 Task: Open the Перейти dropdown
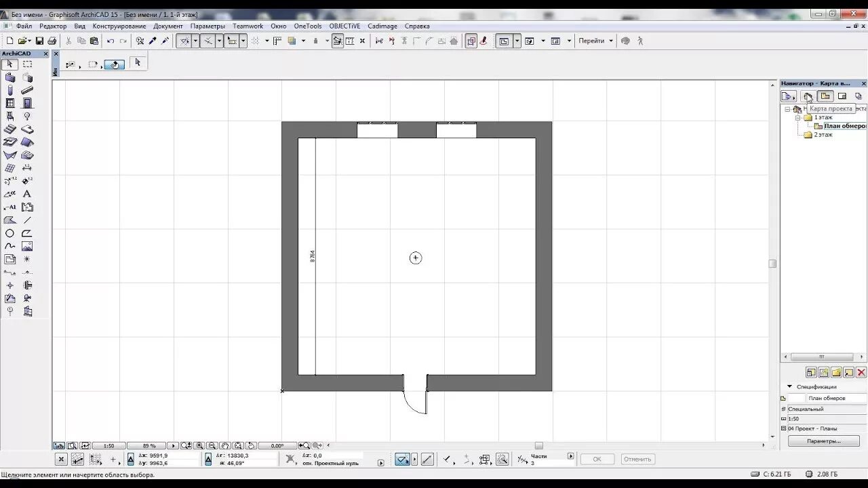(x=596, y=41)
